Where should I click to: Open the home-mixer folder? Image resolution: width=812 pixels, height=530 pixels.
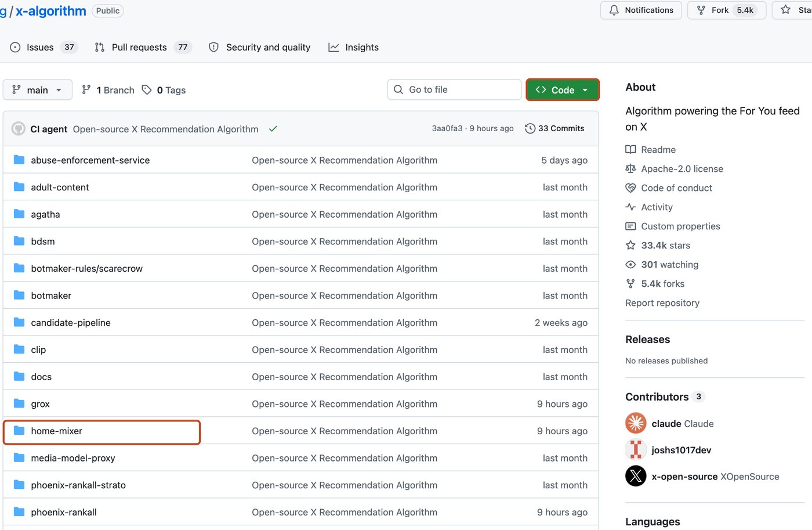coord(56,431)
